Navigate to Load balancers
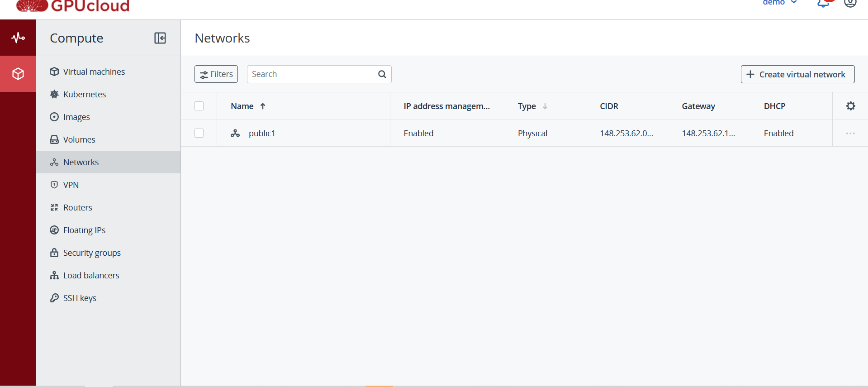868x387 pixels. coord(109,275)
